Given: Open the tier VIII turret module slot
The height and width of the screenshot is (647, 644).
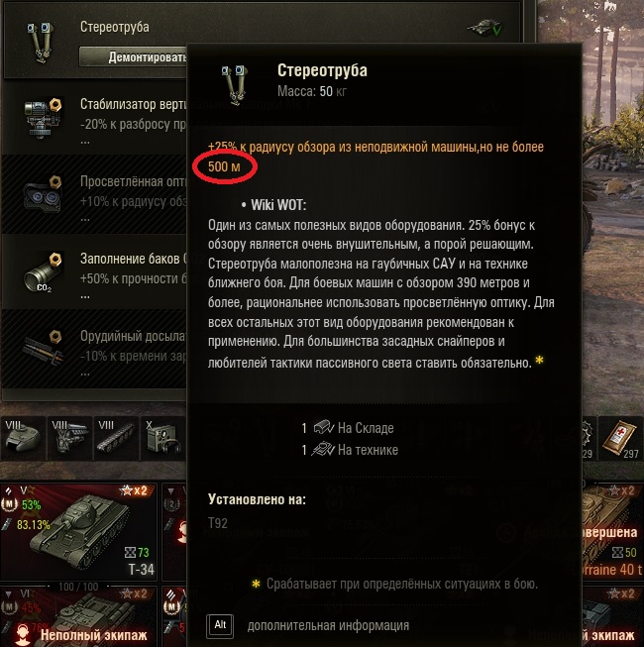Looking at the screenshot, I should coord(23,438).
